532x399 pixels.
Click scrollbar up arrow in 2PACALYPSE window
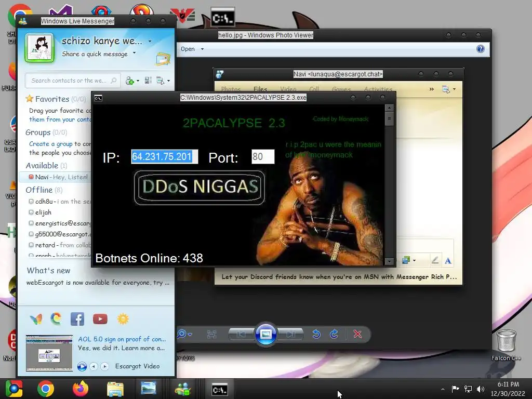click(389, 108)
